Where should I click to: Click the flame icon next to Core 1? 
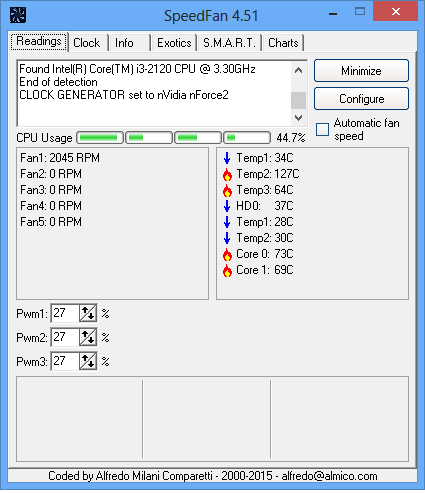227,270
